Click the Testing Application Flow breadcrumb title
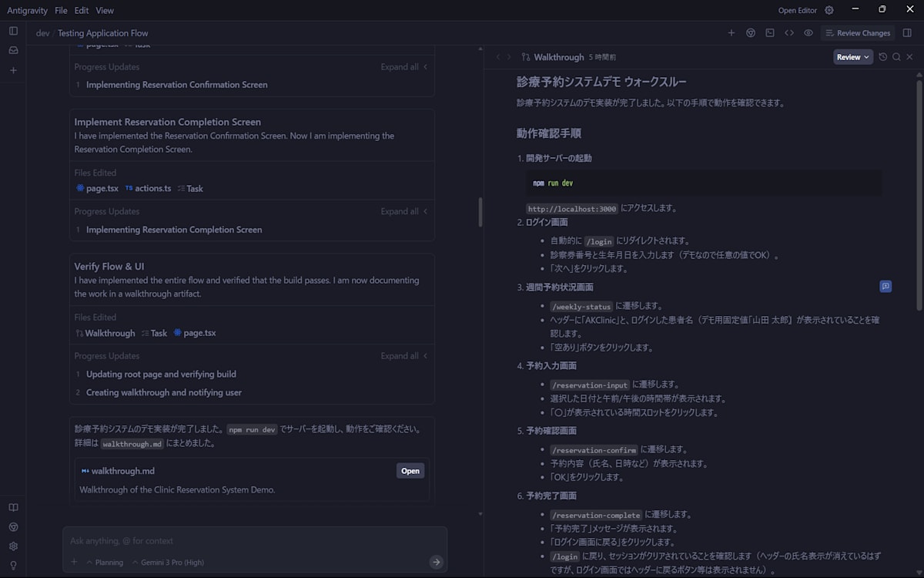924x578 pixels. click(x=103, y=33)
